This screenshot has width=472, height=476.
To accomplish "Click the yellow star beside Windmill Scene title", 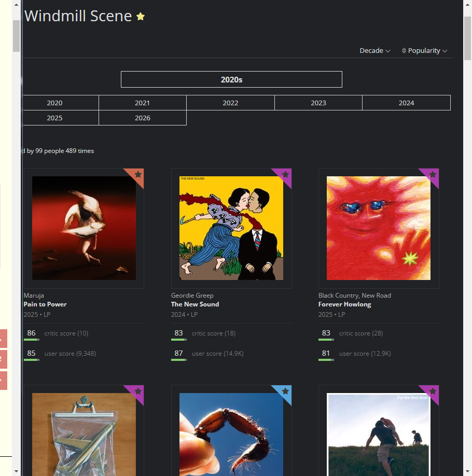I will click(x=141, y=17).
